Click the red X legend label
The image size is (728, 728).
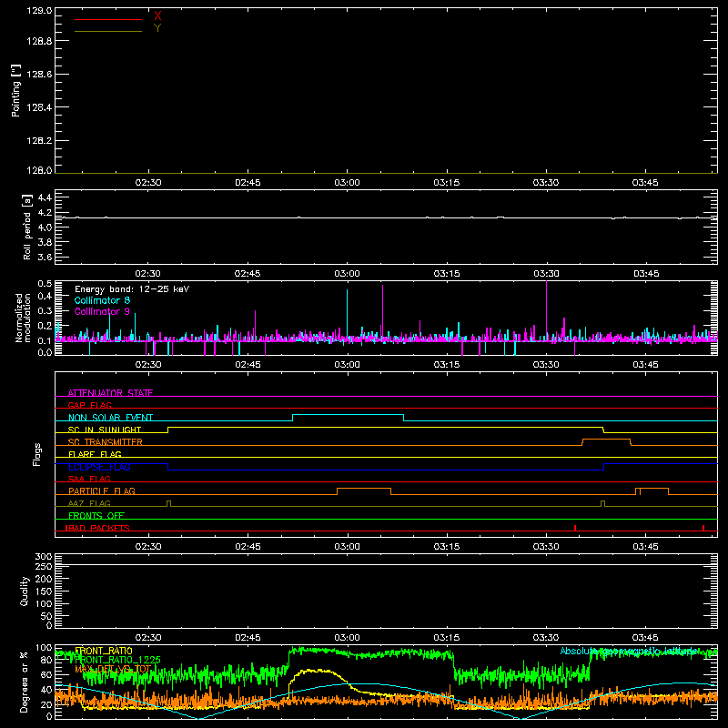[157, 16]
